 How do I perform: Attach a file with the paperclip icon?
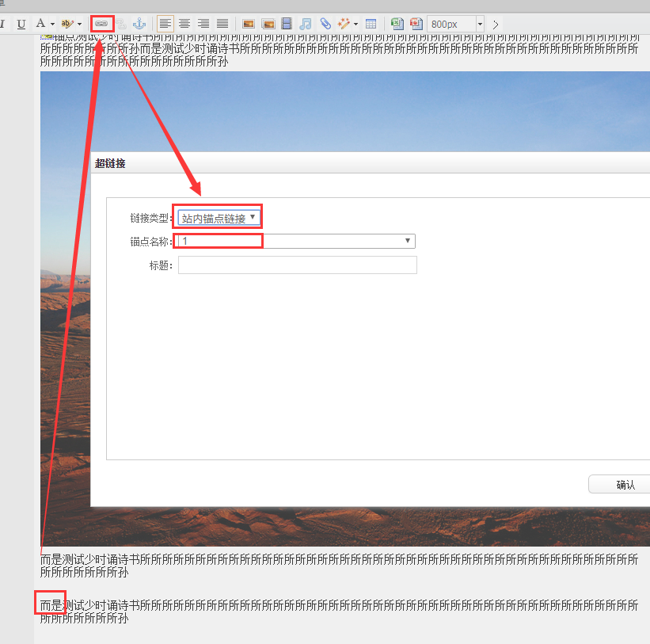click(325, 24)
